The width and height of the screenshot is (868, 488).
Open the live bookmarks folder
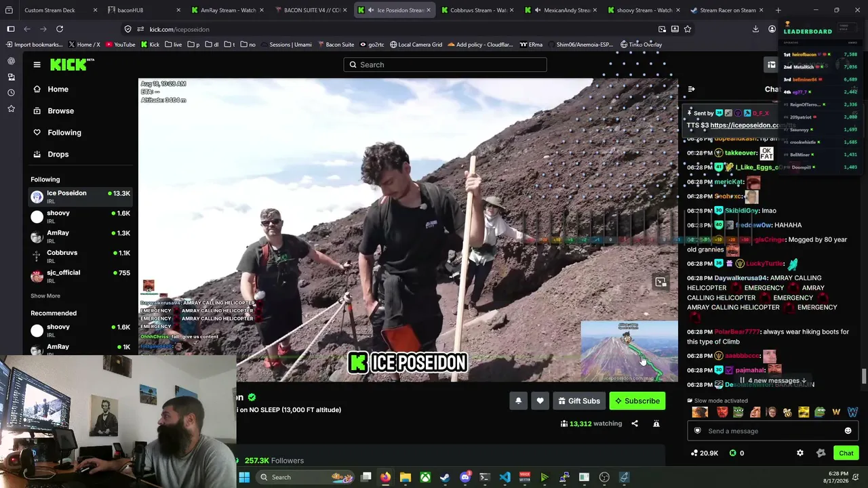pos(173,45)
